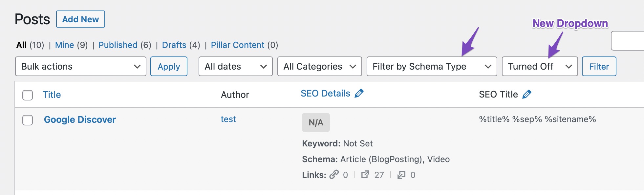Click the Author column header
The height and width of the screenshot is (195, 644).
(235, 95)
